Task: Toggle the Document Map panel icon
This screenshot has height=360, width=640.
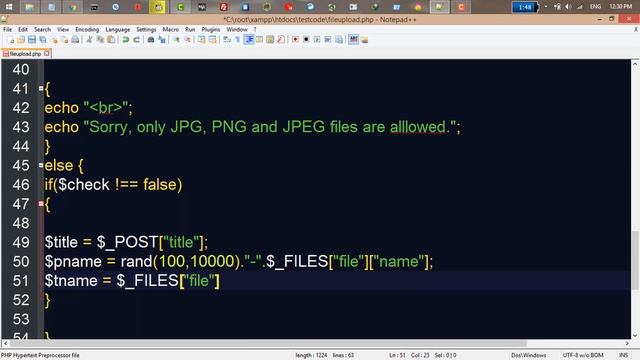Action: tap(270, 40)
